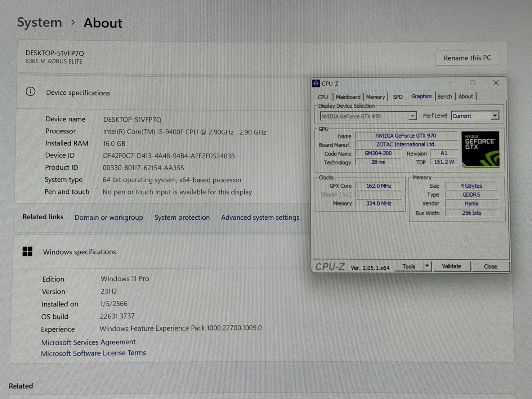Open the Memory tab in CPU-Z
Screen dimensions: 532x399
[375, 97]
